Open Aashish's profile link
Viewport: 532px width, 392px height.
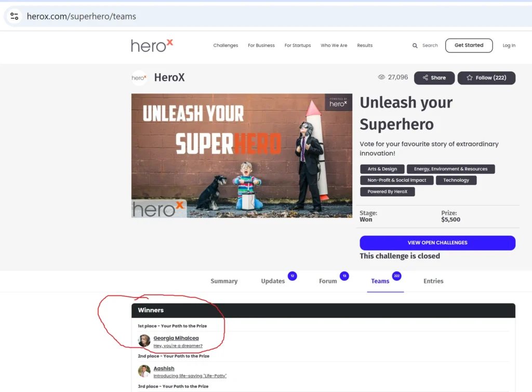coord(164,368)
